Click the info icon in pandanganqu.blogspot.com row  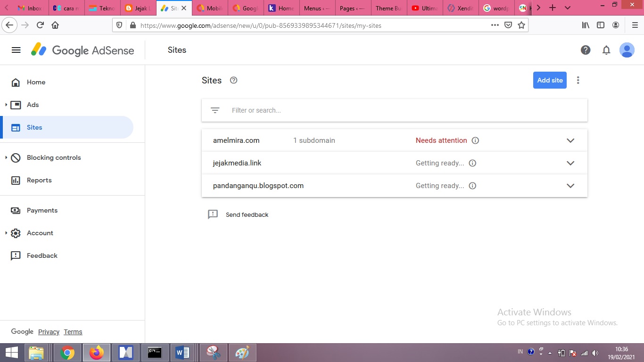point(472,186)
